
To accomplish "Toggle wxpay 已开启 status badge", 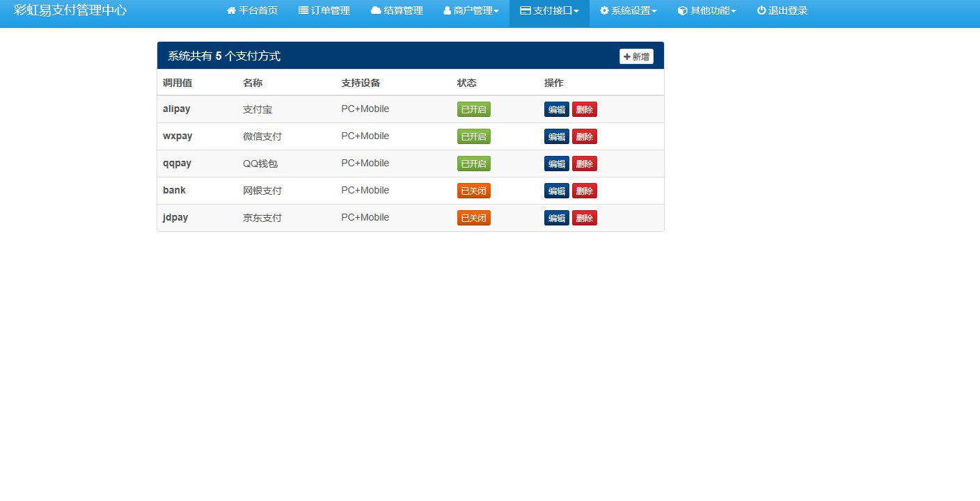I will pyautogui.click(x=474, y=136).
